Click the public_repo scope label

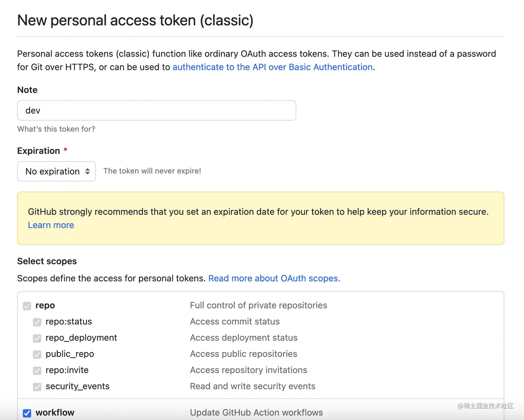pos(70,354)
